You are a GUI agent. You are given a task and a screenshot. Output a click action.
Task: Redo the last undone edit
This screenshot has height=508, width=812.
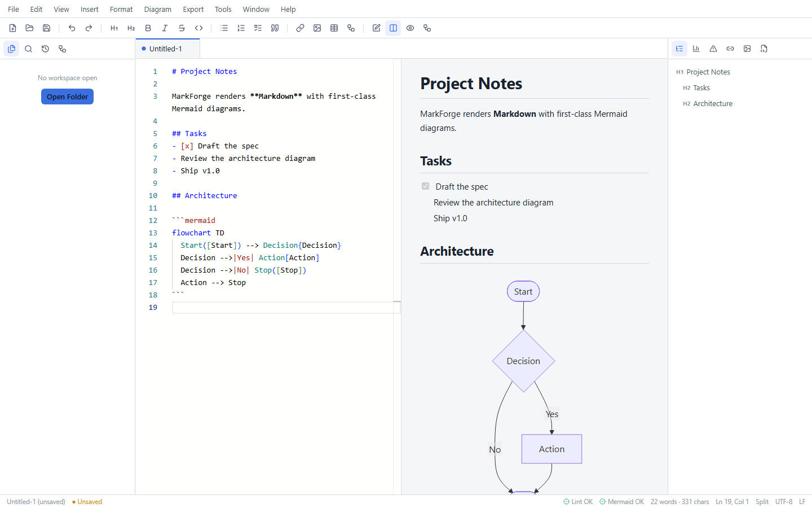pos(89,28)
